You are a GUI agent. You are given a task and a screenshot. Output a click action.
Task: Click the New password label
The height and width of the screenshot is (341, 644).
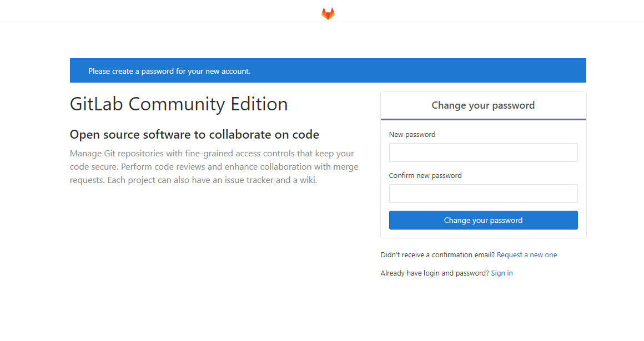coord(412,135)
